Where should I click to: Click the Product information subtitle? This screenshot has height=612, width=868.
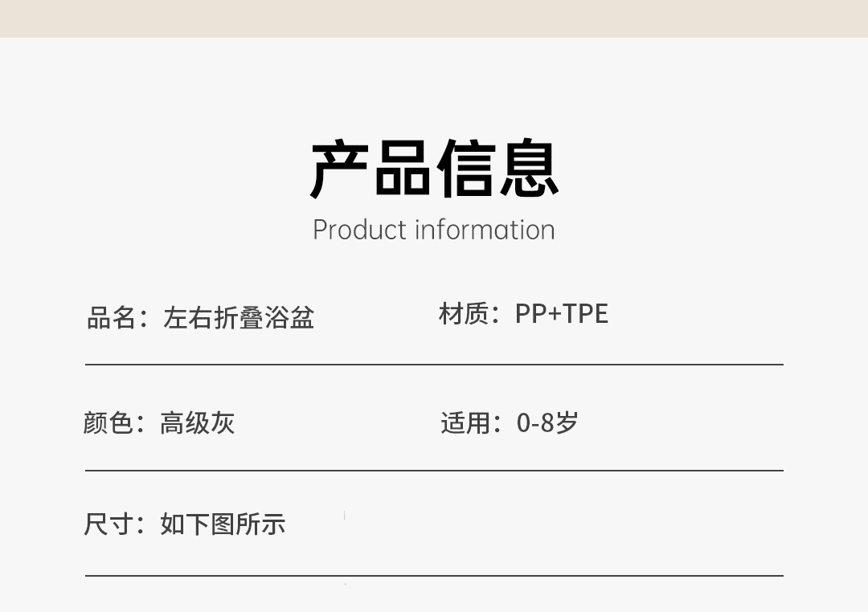pyautogui.click(x=434, y=230)
